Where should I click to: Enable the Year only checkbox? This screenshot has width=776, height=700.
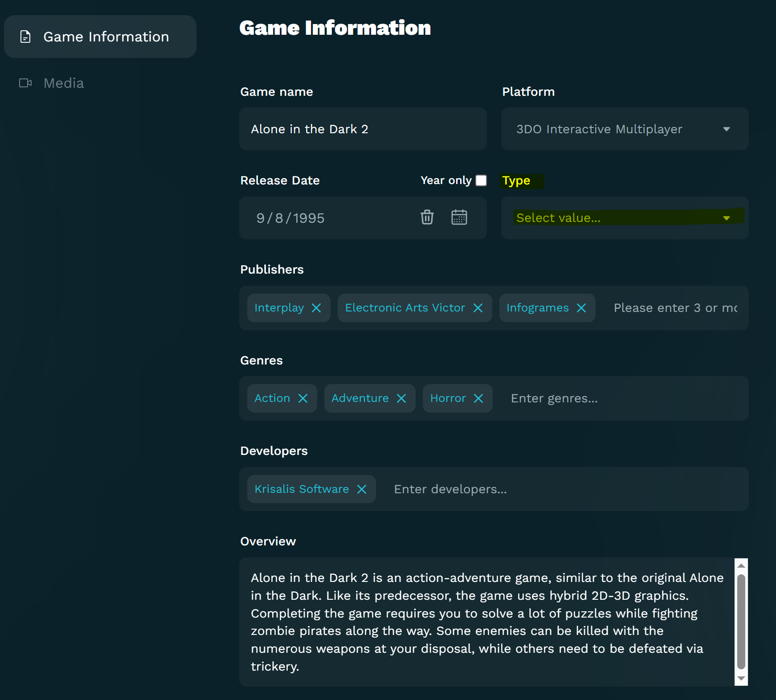click(x=481, y=180)
